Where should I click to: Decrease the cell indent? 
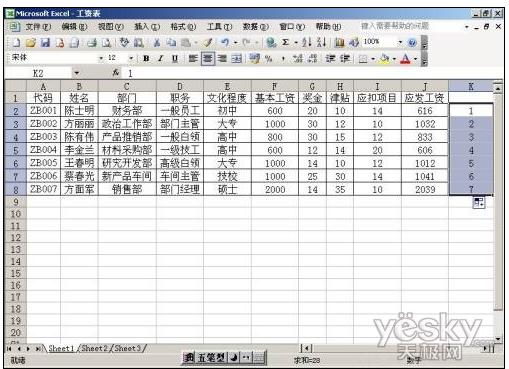tap(330, 59)
